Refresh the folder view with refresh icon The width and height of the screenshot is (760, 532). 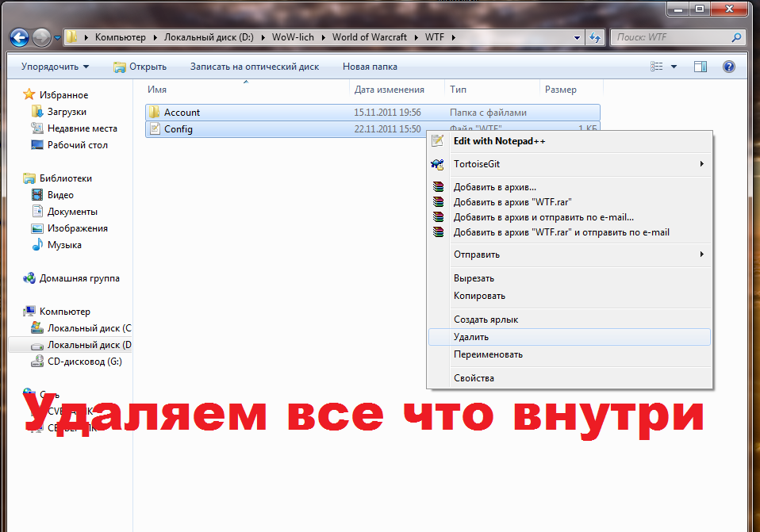(x=595, y=38)
